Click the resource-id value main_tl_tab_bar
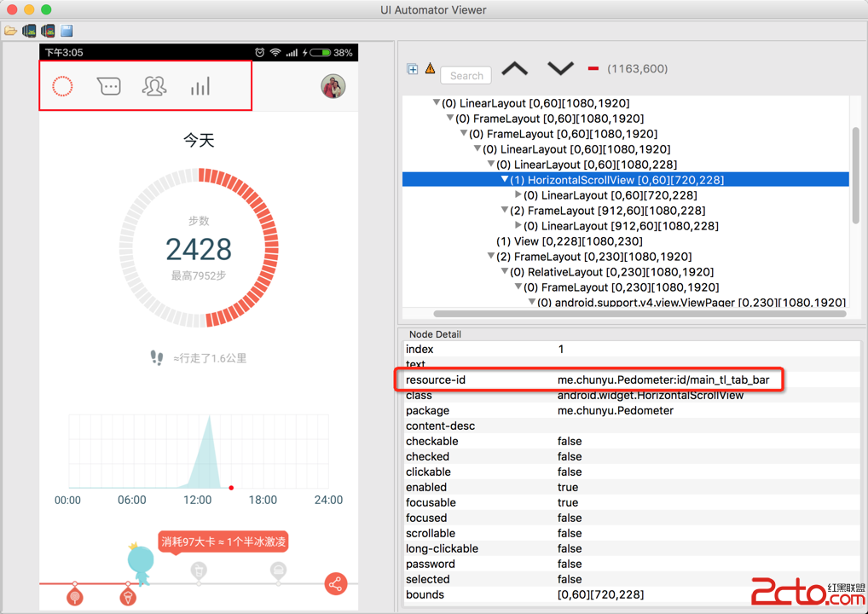Viewport: 868px width, 614px height. (x=663, y=379)
